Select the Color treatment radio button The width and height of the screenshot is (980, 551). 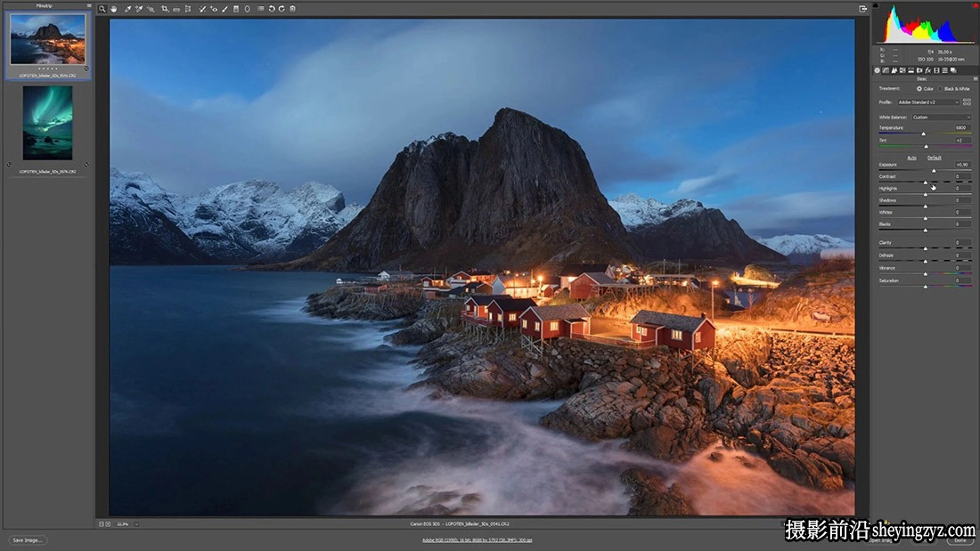click(x=919, y=89)
